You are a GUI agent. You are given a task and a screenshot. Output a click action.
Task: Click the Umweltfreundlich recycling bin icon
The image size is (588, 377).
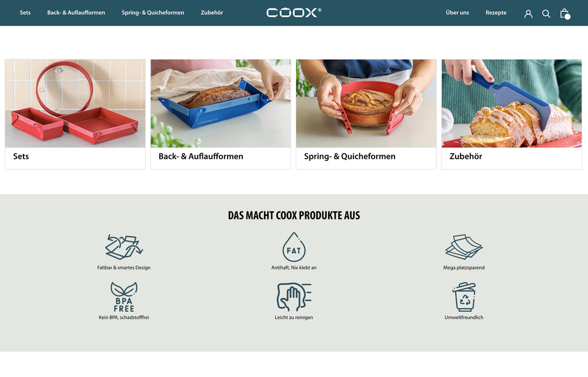(x=465, y=297)
